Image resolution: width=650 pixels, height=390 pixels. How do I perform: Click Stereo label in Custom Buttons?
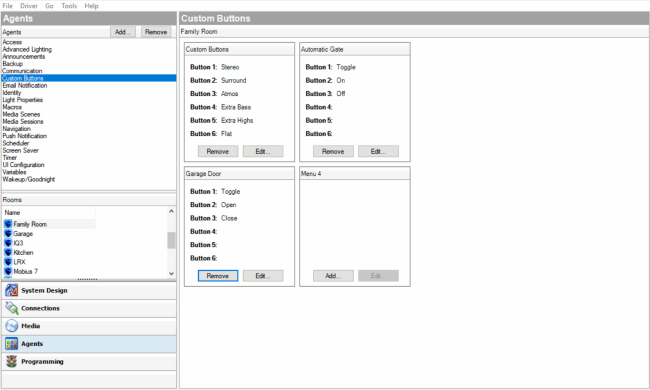[230, 67]
